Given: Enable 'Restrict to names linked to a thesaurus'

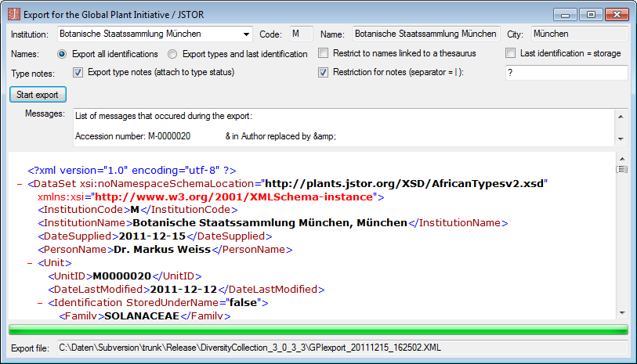Looking at the screenshot, I should pyautogui.click(x=323, y=53).
